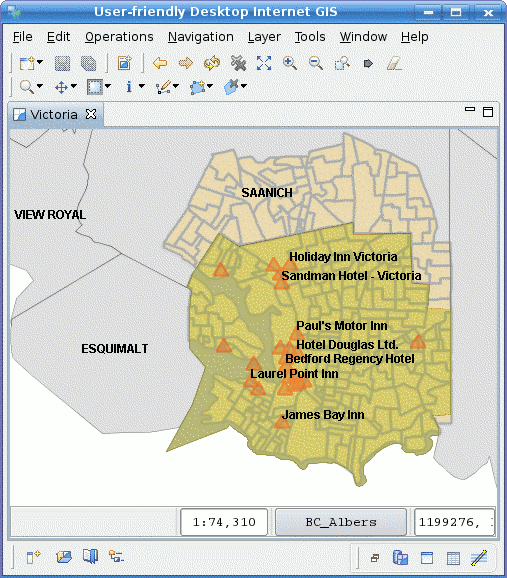Zoom to full extent with blue arrows icon
The width and height of the screenshot is (507, 578).
pyautogui.click(x=264, y=63)
